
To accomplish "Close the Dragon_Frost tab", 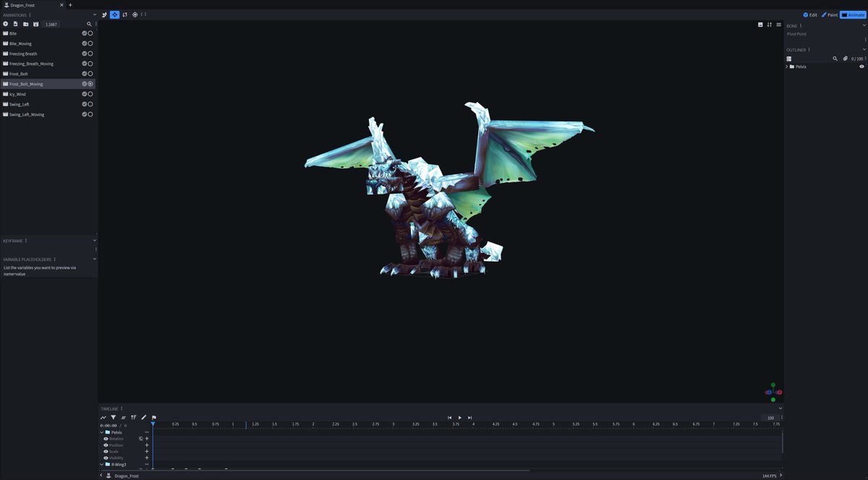I will click(61, 5).
